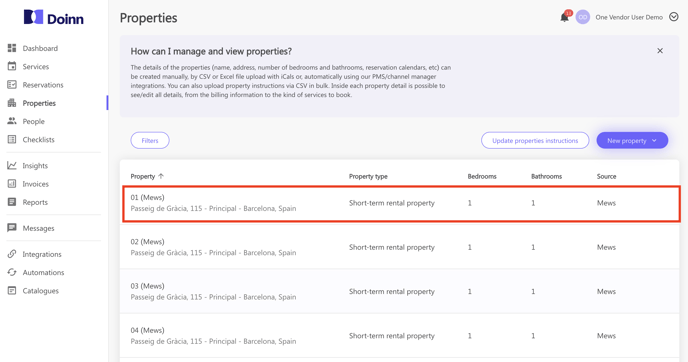
Task: Expand the user account menu chevron
Action: point(674,17)
